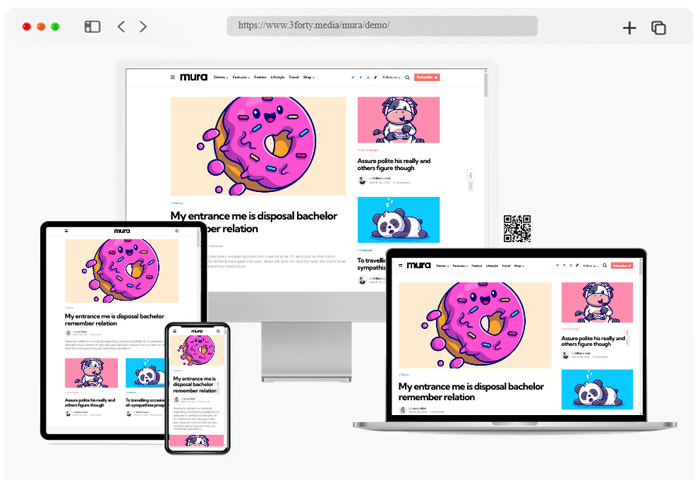Screen dimensions: 700x480
Task: Open the hamburger menu on the desktop monitor
Action: pyautogui.click(x=173, y=77)
